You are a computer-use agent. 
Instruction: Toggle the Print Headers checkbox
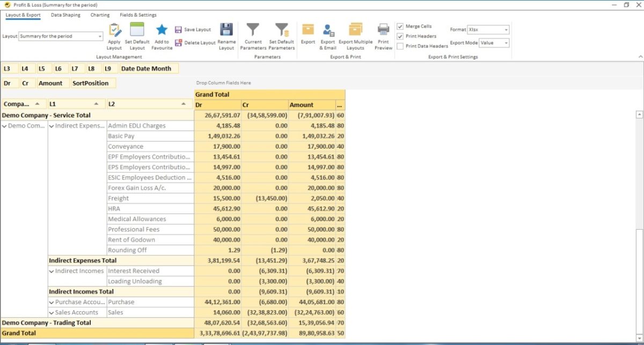pyautogui.click(x=400, y=36)
